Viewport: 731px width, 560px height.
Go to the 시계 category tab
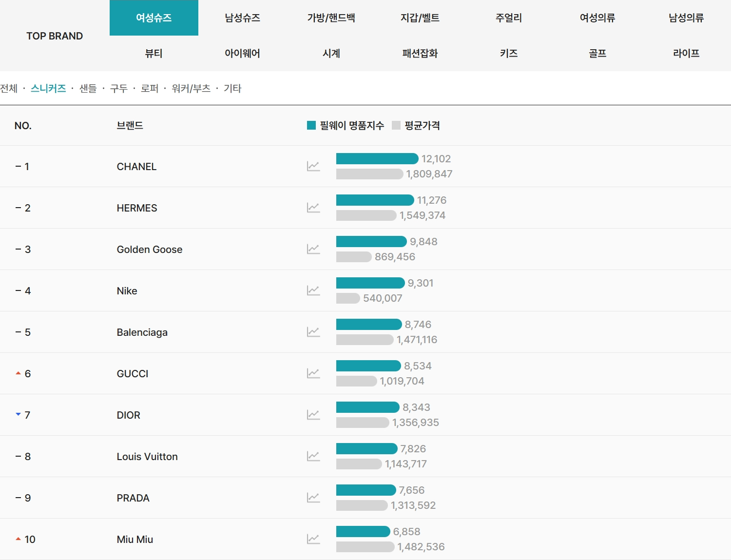pos(331,53)
